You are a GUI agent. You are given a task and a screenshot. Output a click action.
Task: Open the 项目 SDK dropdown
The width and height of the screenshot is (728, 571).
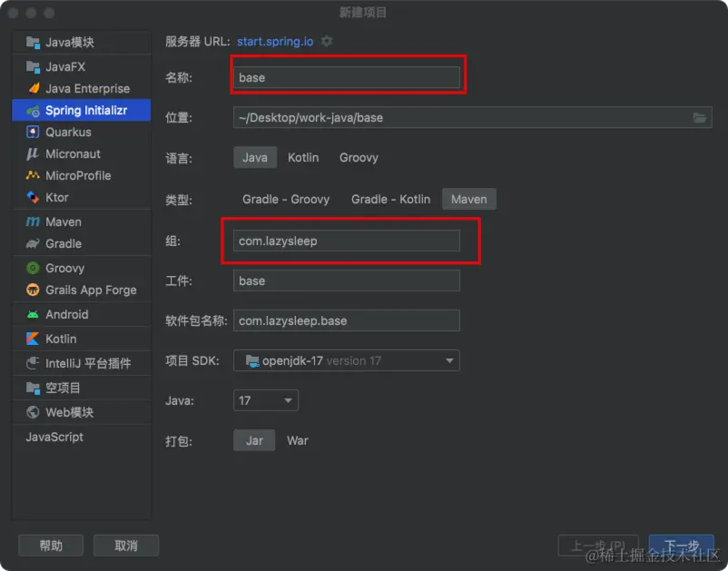coord(347,360)
